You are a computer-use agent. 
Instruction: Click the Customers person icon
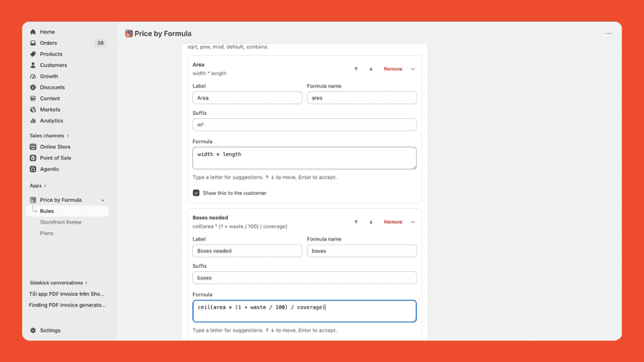click(33, 64)
